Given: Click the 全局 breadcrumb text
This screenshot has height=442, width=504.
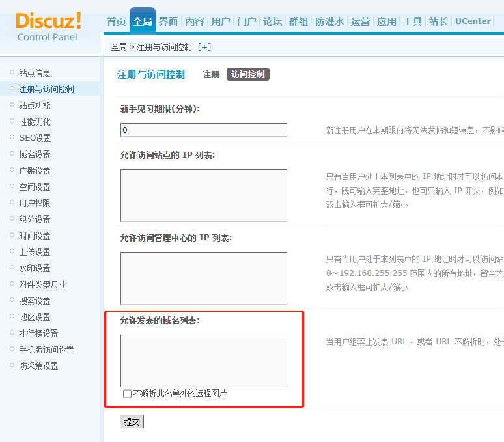Looking at the screenshot, I should pos(119,47).
